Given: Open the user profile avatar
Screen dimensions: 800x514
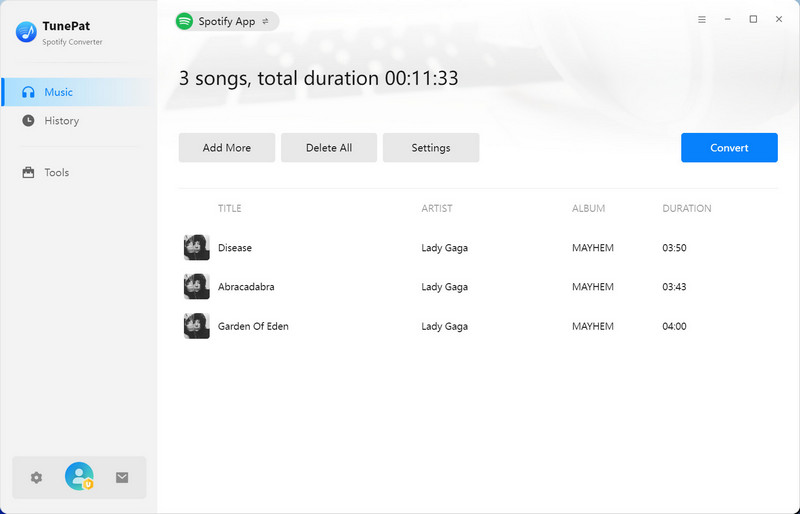Looking at the screenshot, I should [79, 477].
